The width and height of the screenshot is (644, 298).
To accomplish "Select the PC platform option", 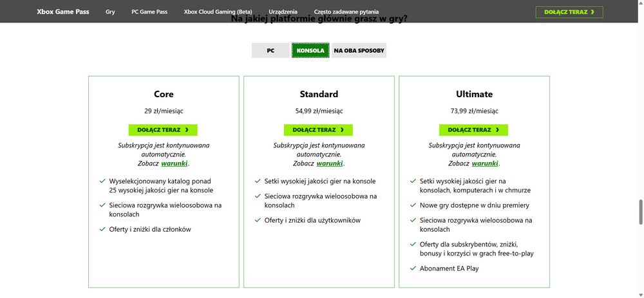I will click(270, 50).
